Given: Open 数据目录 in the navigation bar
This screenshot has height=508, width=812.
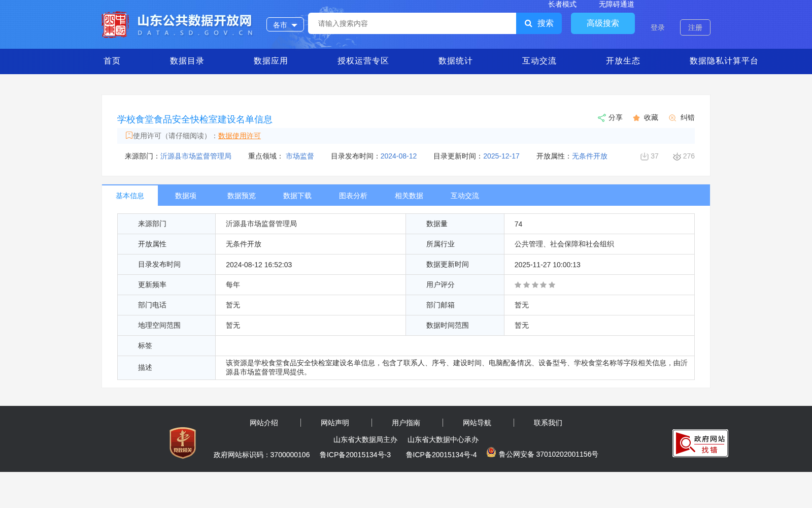Looking at the screenshot, I should point(187,61).
